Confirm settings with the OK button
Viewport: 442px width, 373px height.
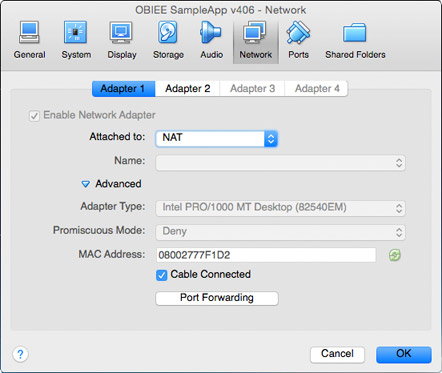click(x=404, y=354)
